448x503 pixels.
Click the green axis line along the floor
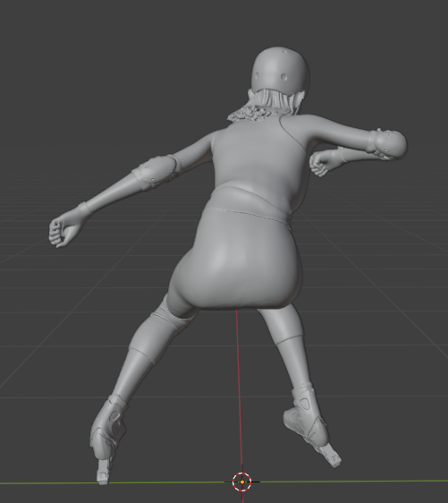(x=352, y=481)
